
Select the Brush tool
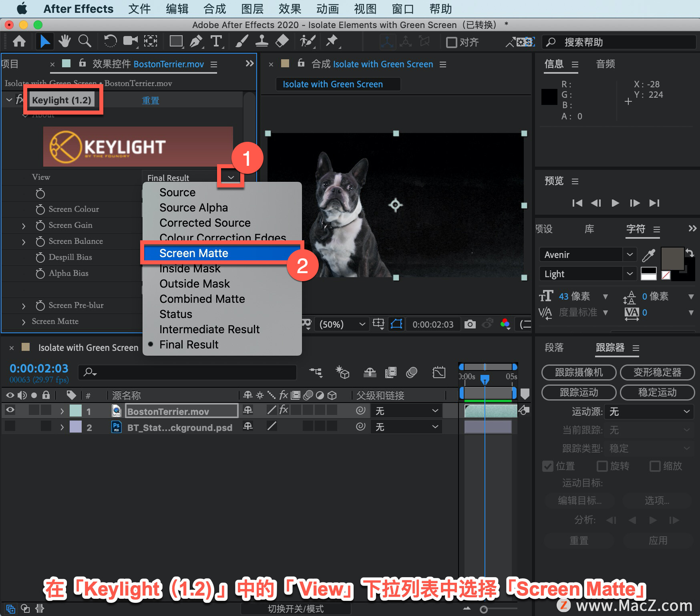tap(241, 41)
